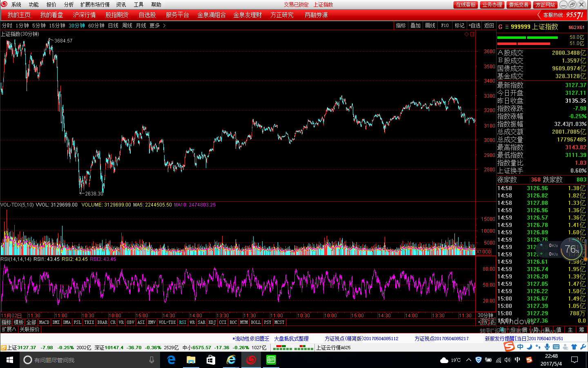Viewport: 588px width, 368px height.
Task: Click the red-green signal bars in the status bar
Action: tap(293, 348)
